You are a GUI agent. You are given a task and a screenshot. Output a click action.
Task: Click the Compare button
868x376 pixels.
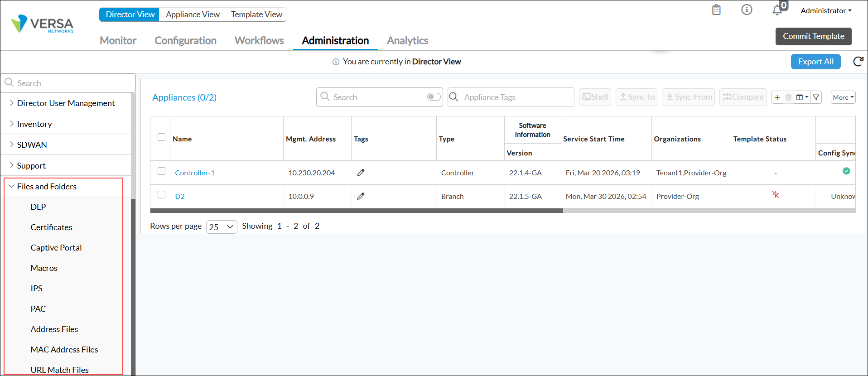(743, 97)
